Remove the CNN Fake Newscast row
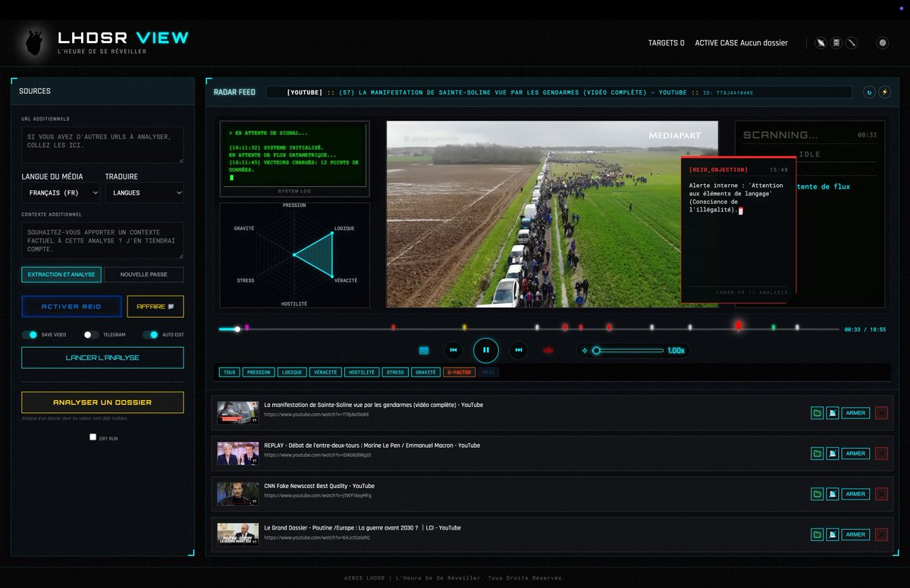Screen dimensions: 910x588 coord(881,494)
